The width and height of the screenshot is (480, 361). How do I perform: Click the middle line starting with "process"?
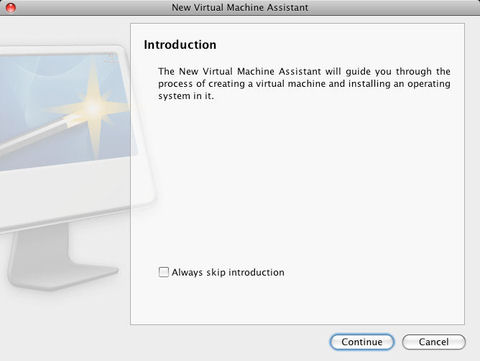304,84
